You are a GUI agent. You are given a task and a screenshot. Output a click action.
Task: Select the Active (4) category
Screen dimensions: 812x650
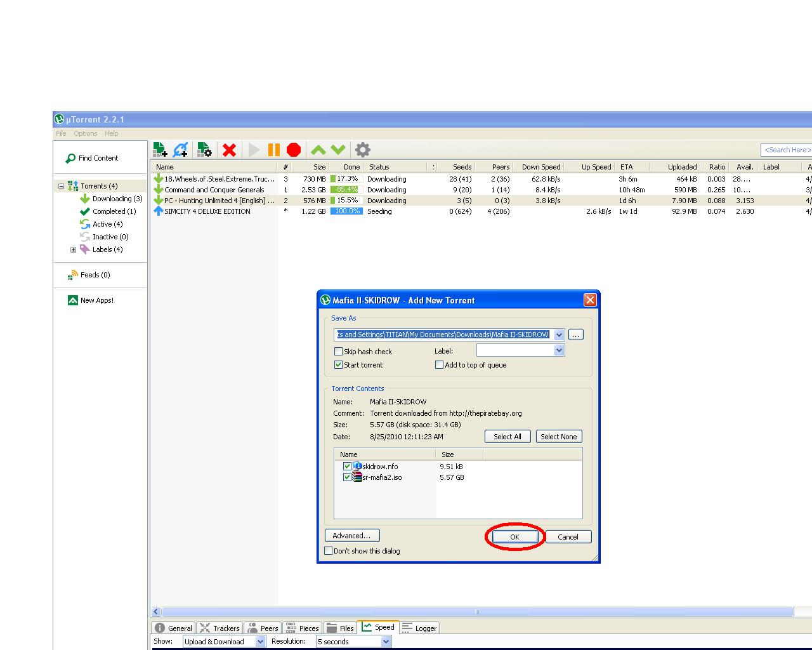[108, 224]
